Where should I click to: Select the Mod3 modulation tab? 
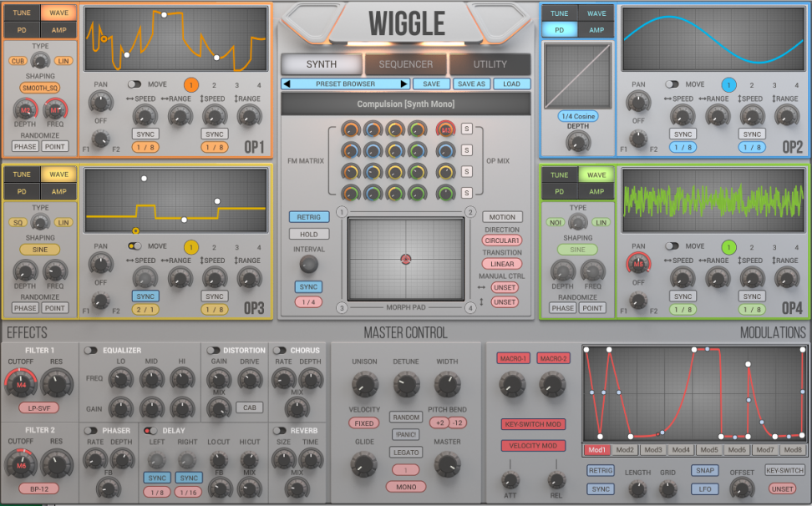coord(653,450)
